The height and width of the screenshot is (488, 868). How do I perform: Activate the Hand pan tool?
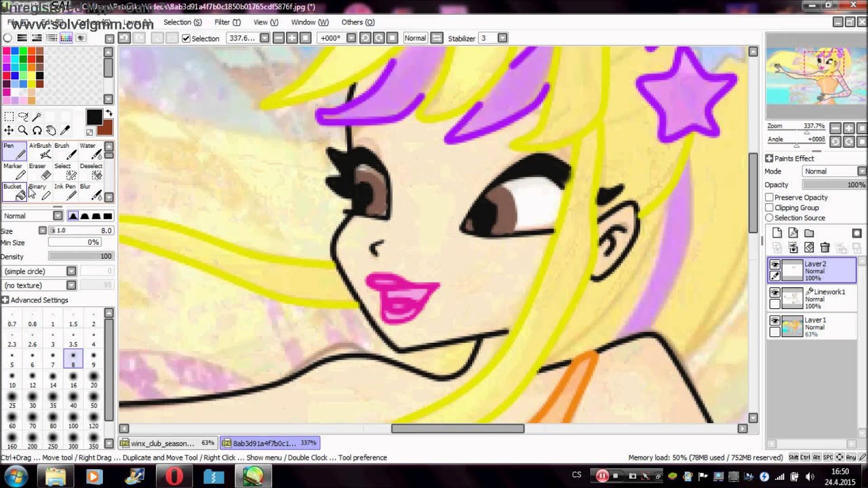pos(51,130)
